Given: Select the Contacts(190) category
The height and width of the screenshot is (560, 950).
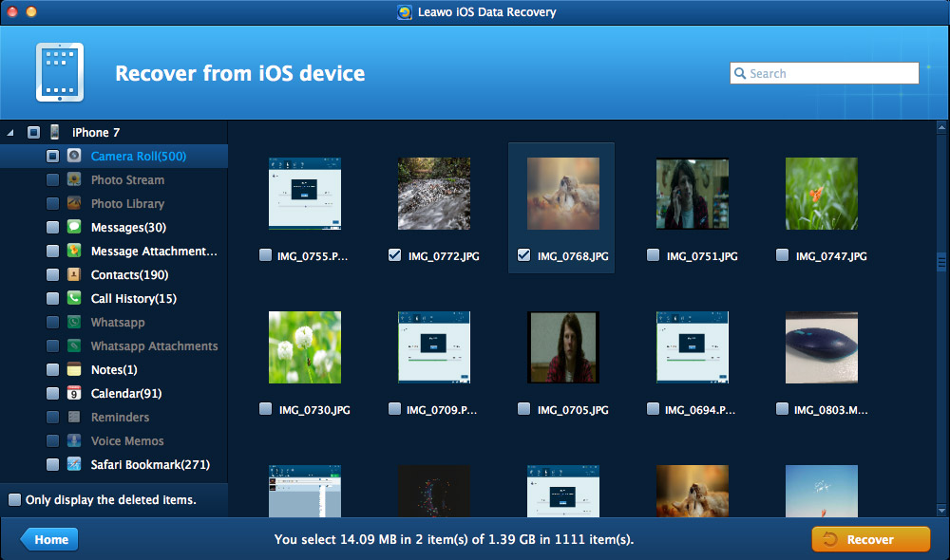Looking at the screenshot, I should 129,274.
